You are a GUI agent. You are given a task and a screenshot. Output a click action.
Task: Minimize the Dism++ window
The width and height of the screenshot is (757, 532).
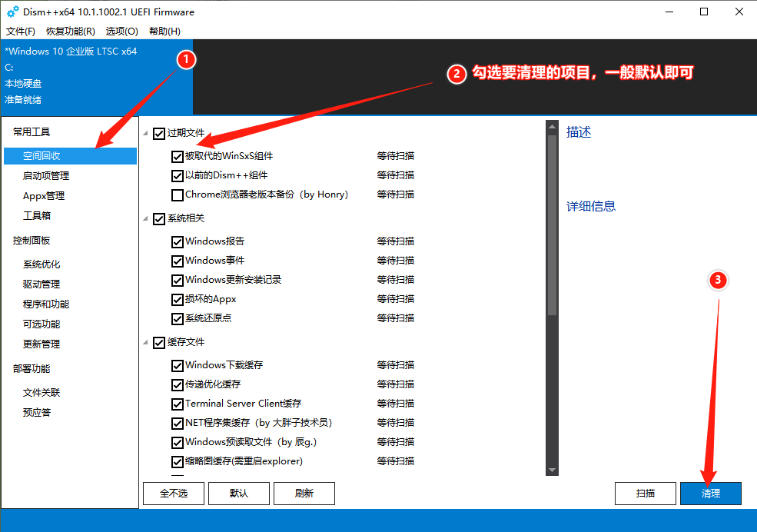click(x=669, y=12)
